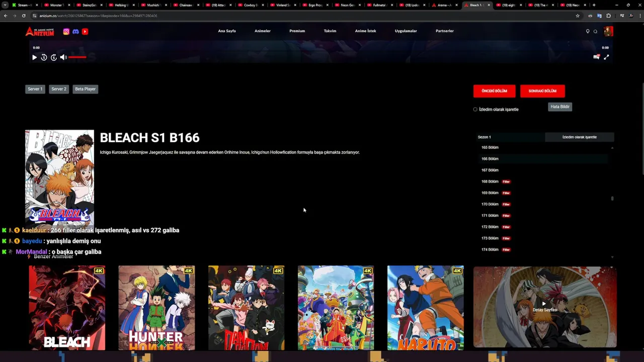The image size is (644, 362).
Task: Open the Sezon 1 season selector
Action: 510,137
